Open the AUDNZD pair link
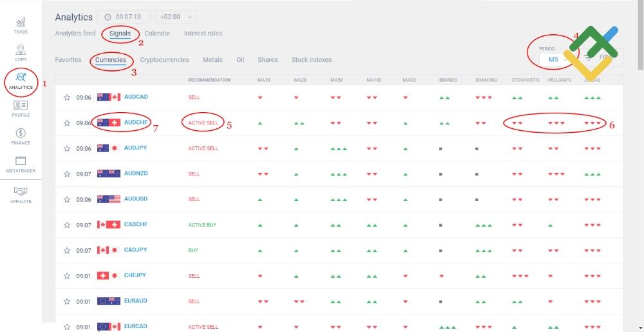This screenshot has width=644, height=332. coord(136,173)
